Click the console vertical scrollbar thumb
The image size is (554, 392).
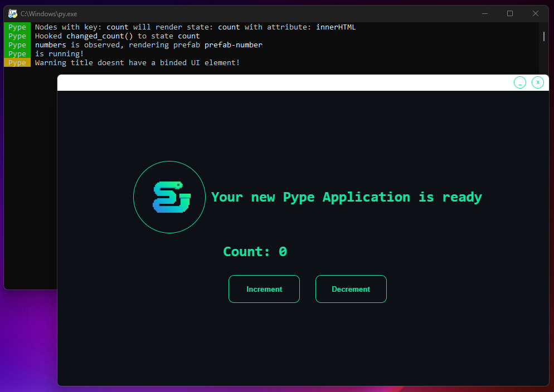click(x=544, y=36)
